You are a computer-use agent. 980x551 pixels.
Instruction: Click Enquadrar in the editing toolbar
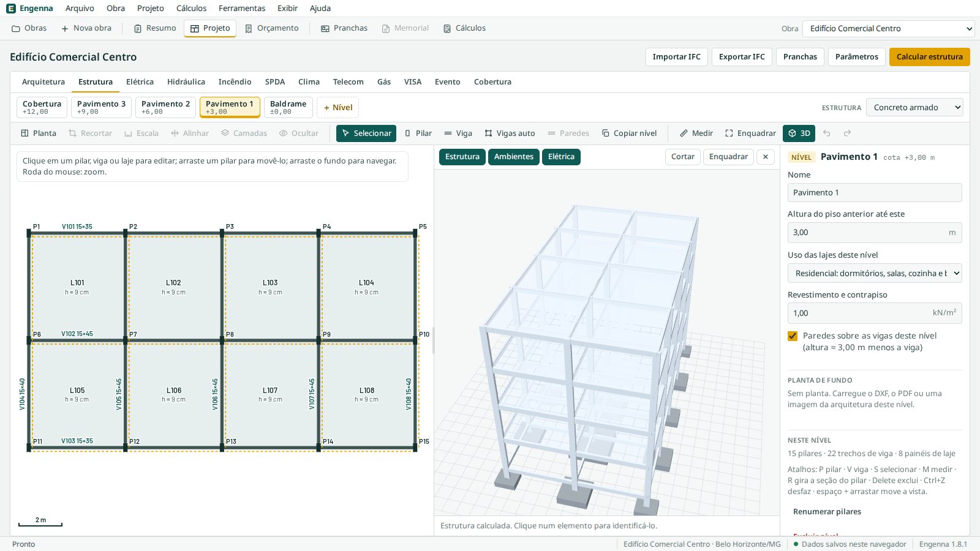click(x=750, y=133)
